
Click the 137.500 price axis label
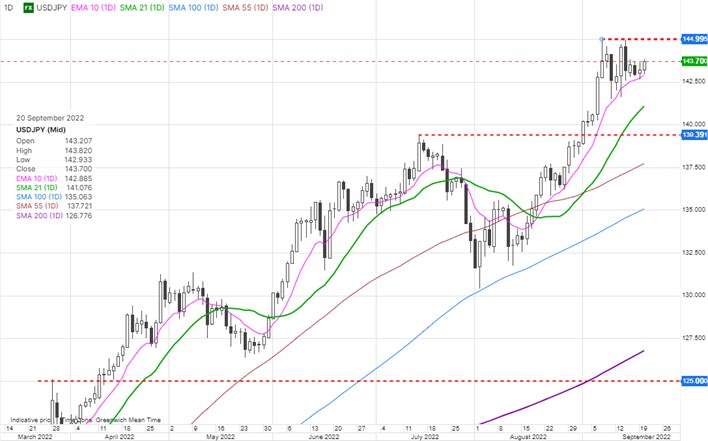click(694, 167)
